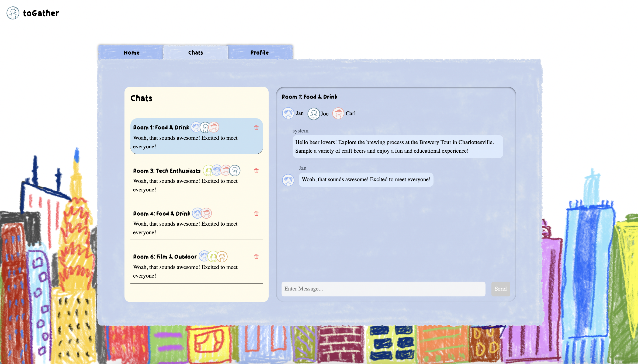Click the system Brewery Tour message bubble
Screen dimensions: 638x364
tap(397, 146)
